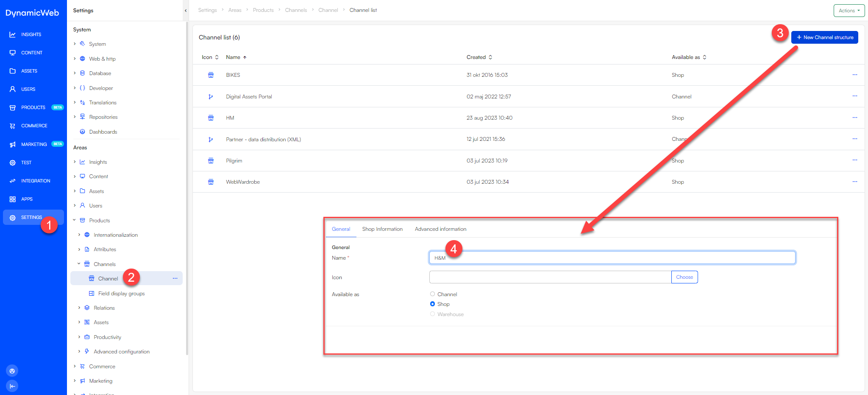Switch to the General tab
This screenshot has width=868, height=395.
[x=341, y=229]
